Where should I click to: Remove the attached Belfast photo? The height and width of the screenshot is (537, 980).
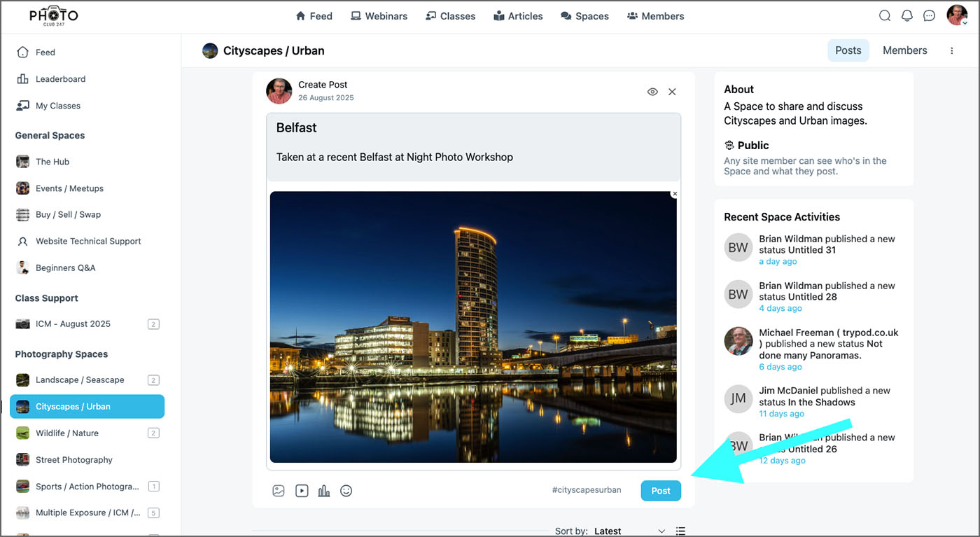click(x=675, y=194)
